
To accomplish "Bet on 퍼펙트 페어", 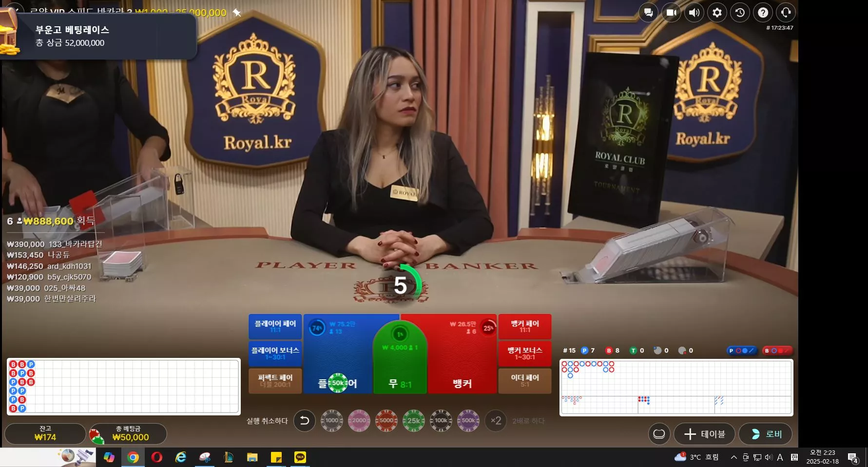I will point(275,381).
